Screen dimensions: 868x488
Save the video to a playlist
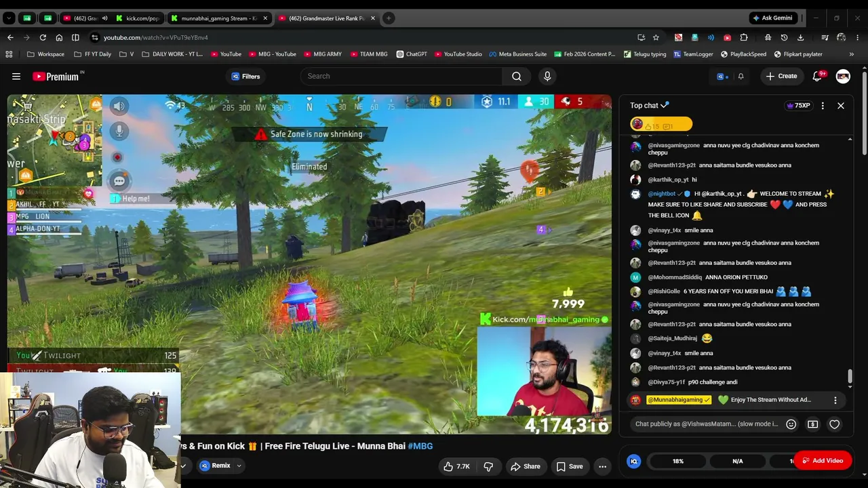pyautogui.click(x=570, y=466)
